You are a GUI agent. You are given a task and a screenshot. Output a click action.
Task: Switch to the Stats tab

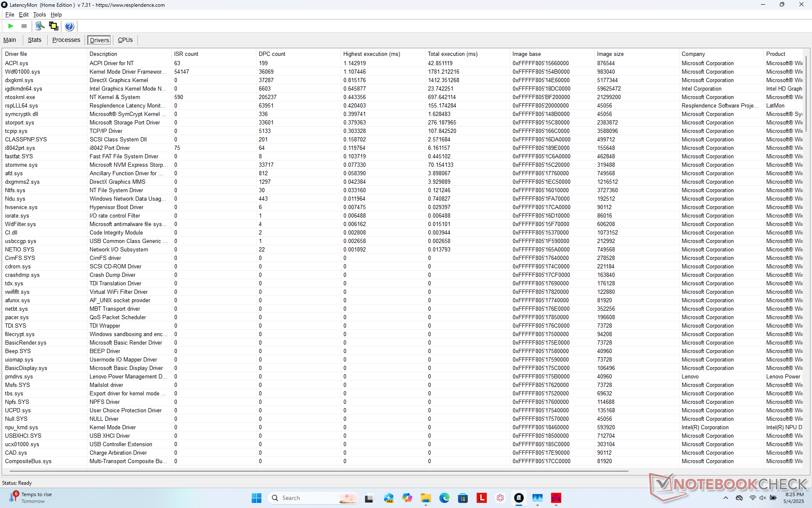point(34,40)
